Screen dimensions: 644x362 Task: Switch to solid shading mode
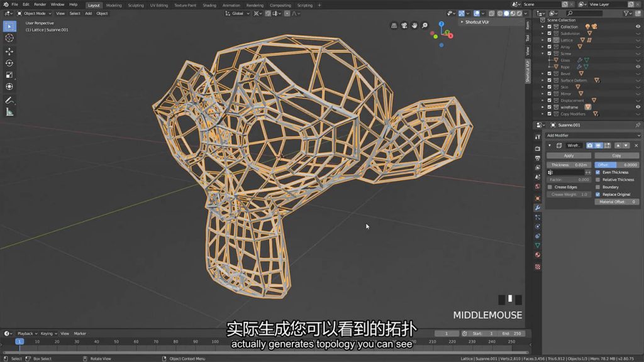(506, 14)
